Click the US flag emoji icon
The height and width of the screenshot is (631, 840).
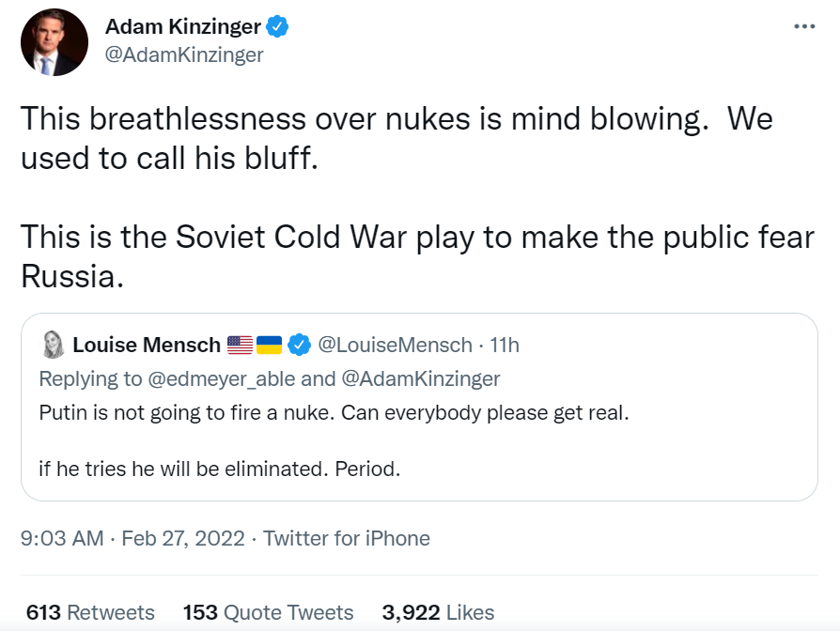(241, 346)
